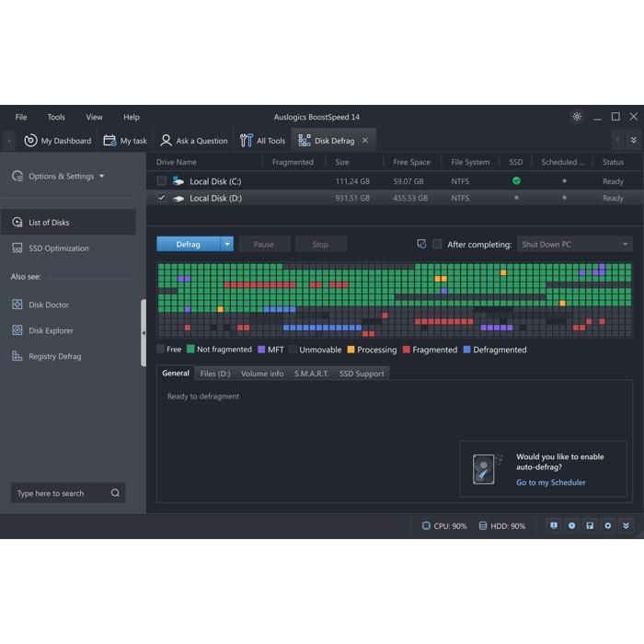The height and width of the screenshot is (644, 644).
Task: Open the File menu
Action: click(21, 117)
